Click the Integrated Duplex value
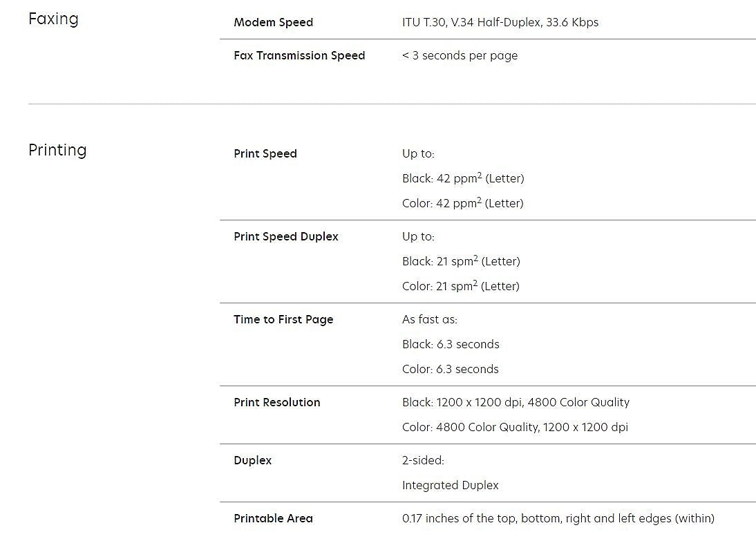 450,485
